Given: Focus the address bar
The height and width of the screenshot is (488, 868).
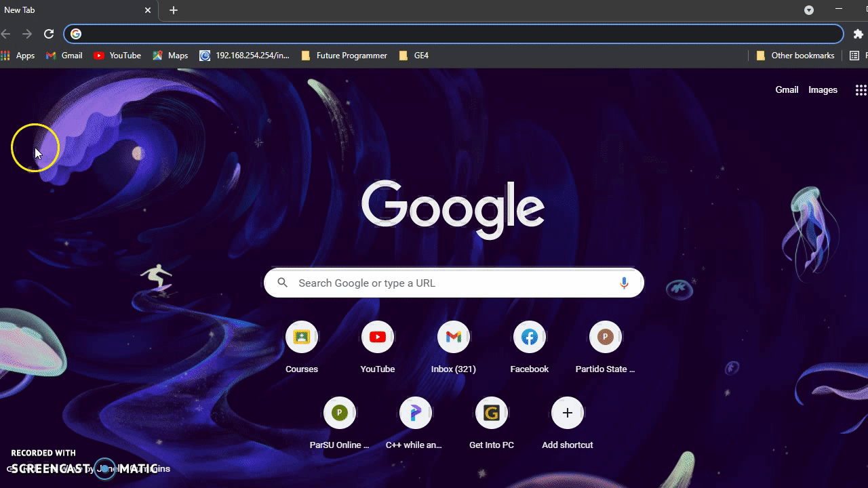Looking at the screenshot, I should click(454, 34).
